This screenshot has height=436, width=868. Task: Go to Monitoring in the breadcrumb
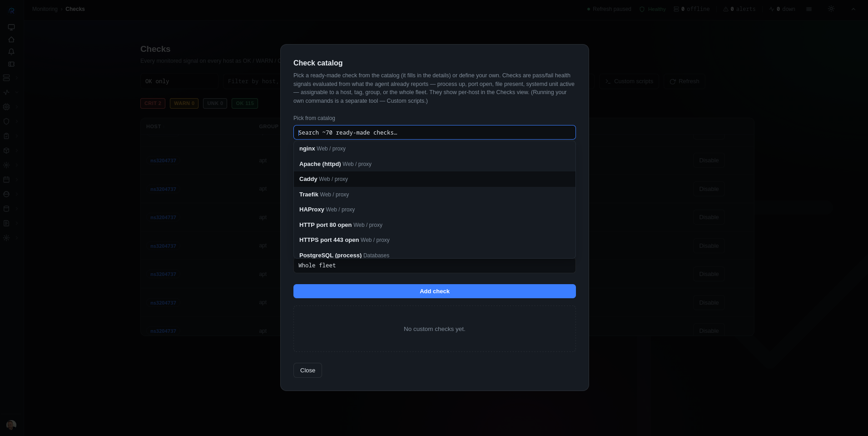[45, 9]
